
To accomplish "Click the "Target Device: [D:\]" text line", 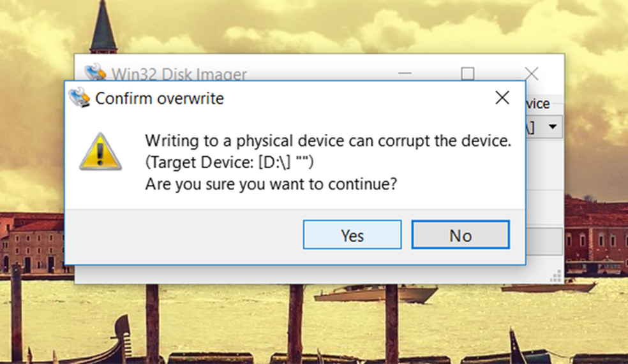I will click(x=230, y=163).
